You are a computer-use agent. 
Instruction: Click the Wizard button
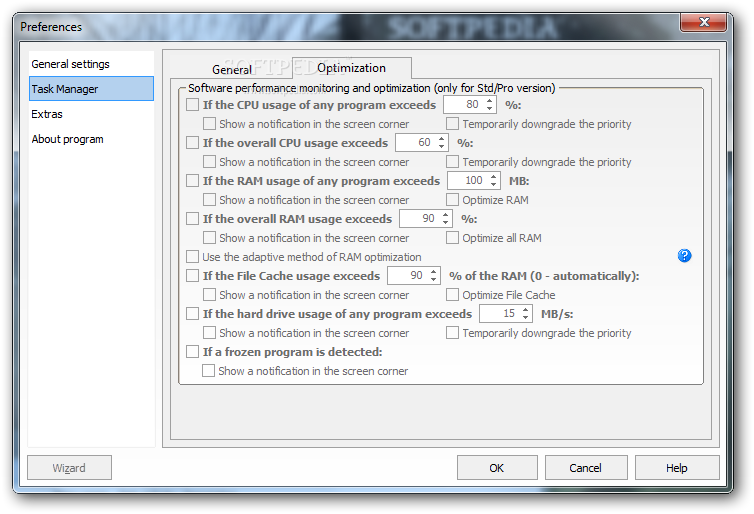click(x=69, y=468)
